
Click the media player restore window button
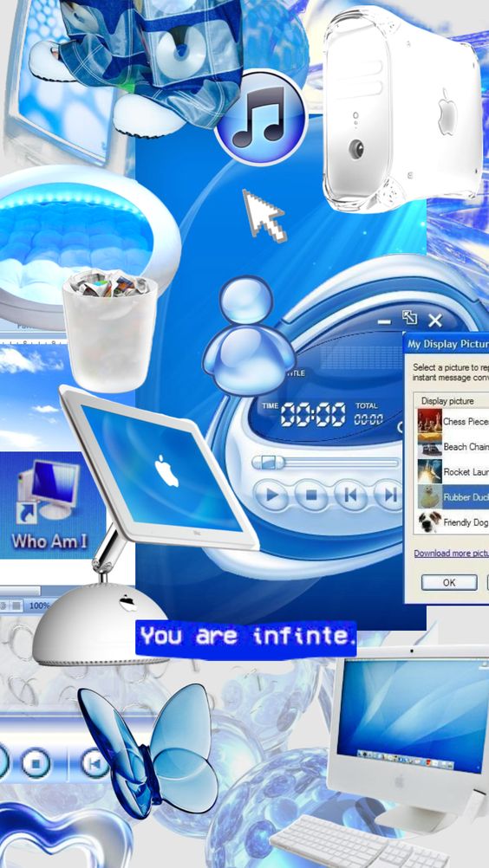click(x=409, y=318)
